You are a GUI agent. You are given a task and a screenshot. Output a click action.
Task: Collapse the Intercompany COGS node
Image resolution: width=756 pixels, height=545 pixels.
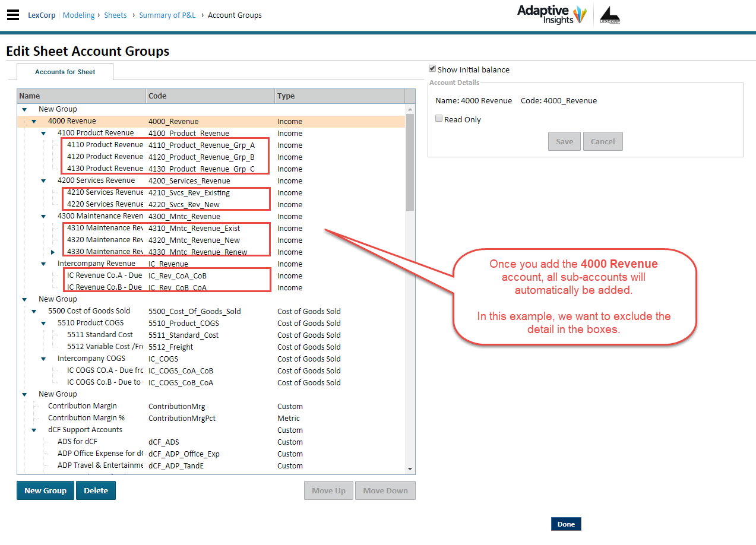(x=43, y=359)
